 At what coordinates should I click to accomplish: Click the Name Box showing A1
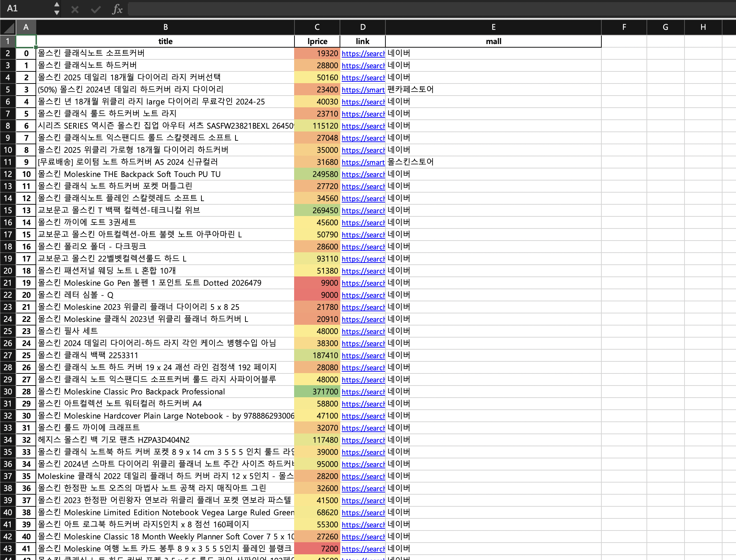pos(27,9)
